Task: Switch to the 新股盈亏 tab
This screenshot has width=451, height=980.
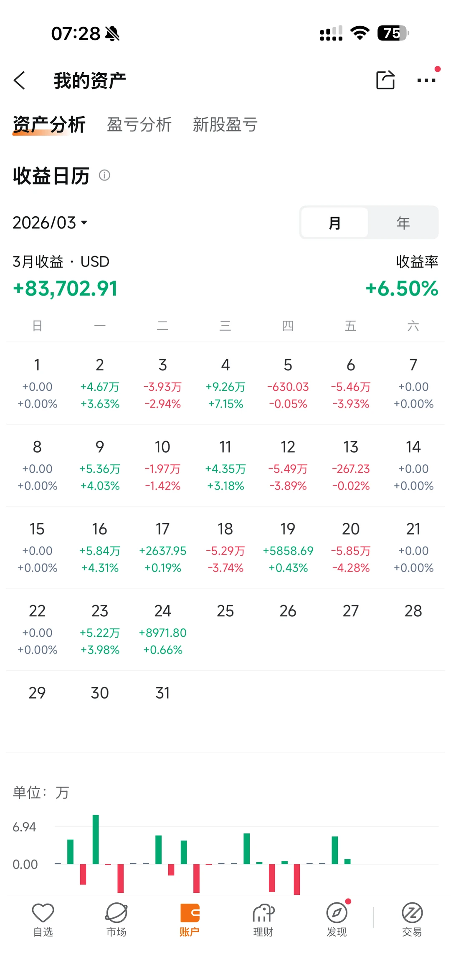Action: coord(225,124)
